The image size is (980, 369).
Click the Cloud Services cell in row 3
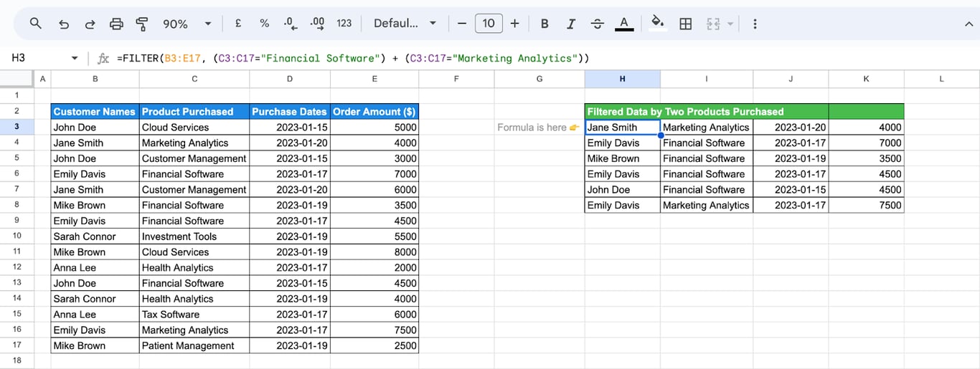click(194, 127)
